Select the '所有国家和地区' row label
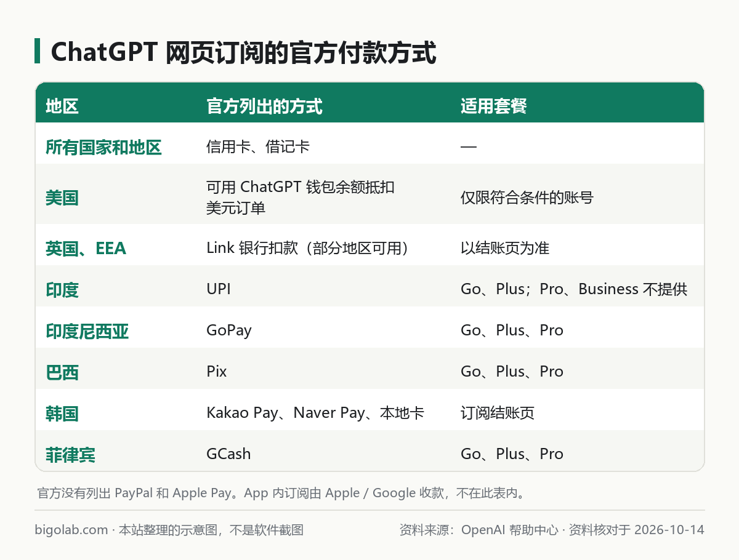739x560 pixels. tap(103, 147)
